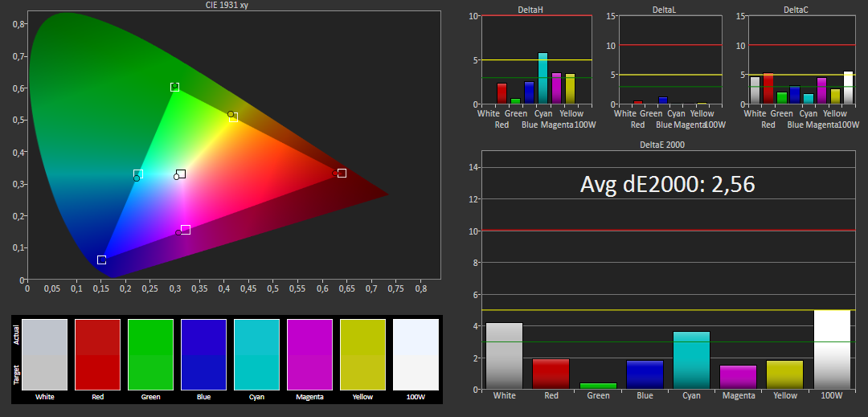Click the yellow target square on CIE diagram

click(234, 117)
